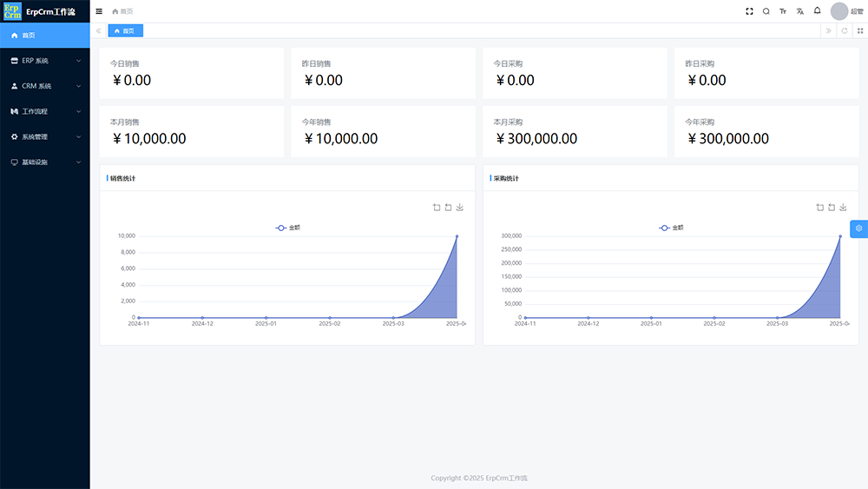
Task: Click the font size icon
Action: (783, 11)
